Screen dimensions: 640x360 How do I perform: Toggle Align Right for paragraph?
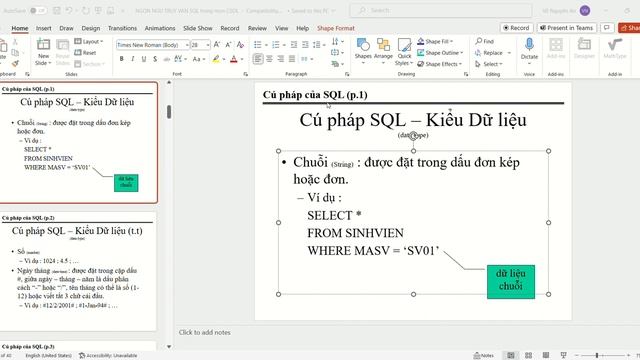[x=280, y=59]
